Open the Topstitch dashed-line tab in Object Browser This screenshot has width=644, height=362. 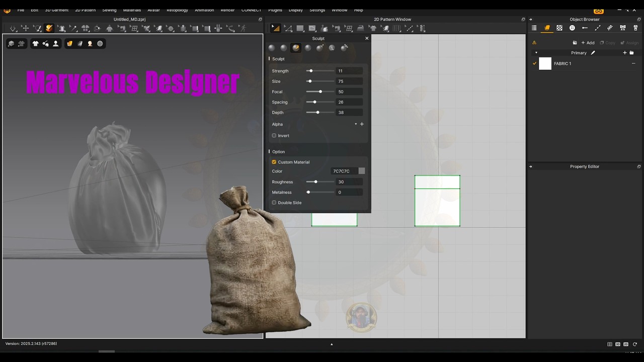point(598,28)
